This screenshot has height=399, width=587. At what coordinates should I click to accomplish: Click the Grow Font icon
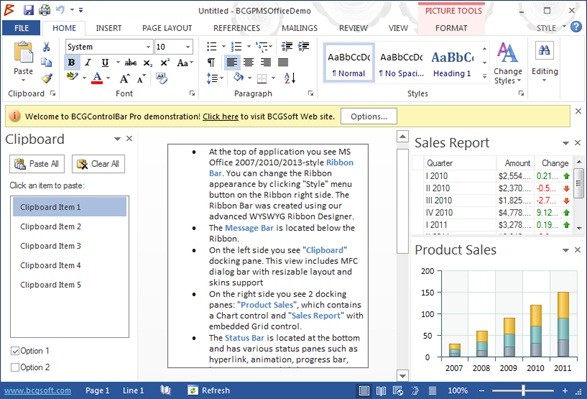[124, 79]
